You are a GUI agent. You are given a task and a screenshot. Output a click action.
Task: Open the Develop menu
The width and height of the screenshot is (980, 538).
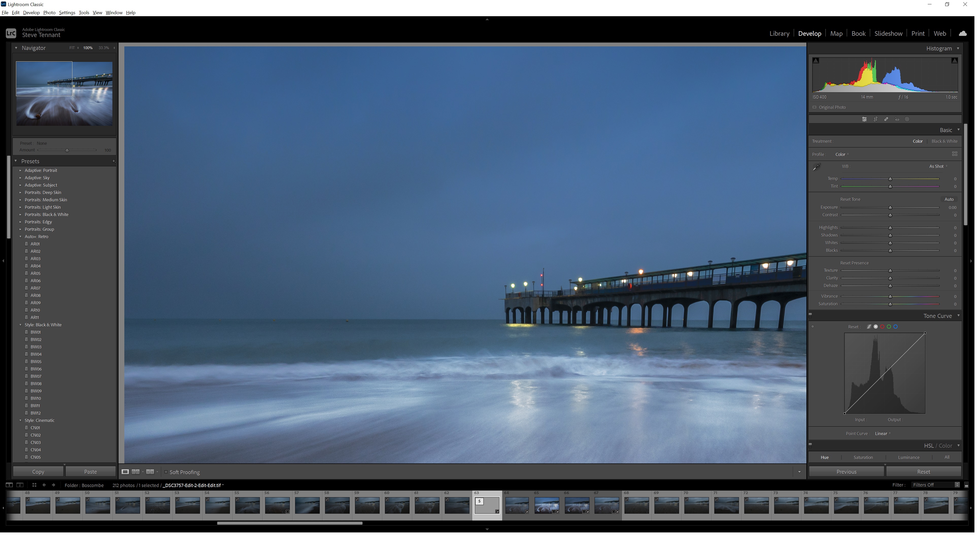31,12
